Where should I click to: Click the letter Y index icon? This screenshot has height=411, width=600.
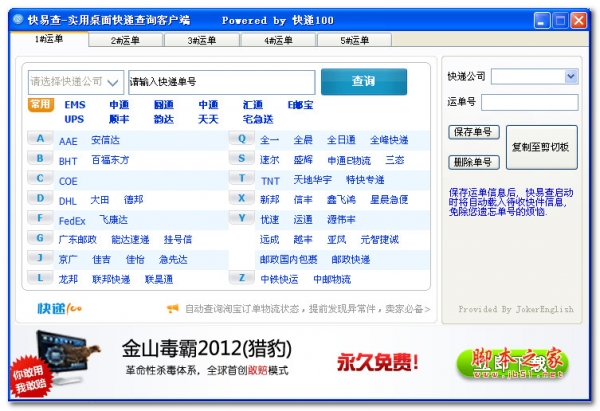tap(242, 218)
